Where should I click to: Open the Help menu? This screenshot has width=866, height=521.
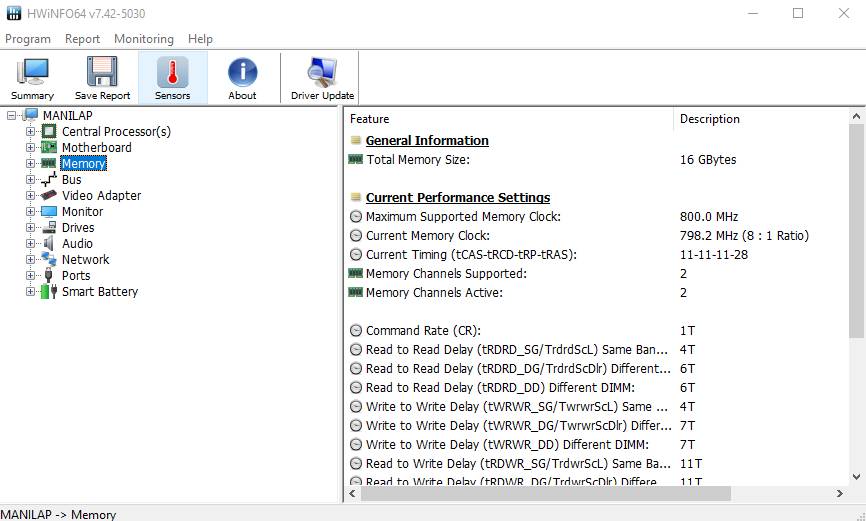point(200,39)
